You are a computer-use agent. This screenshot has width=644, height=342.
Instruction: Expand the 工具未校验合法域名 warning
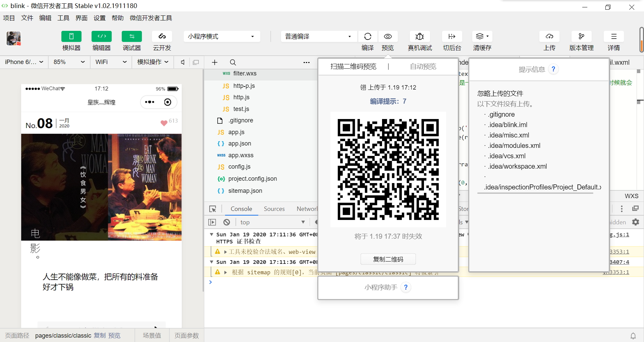(x=225, y=252)
